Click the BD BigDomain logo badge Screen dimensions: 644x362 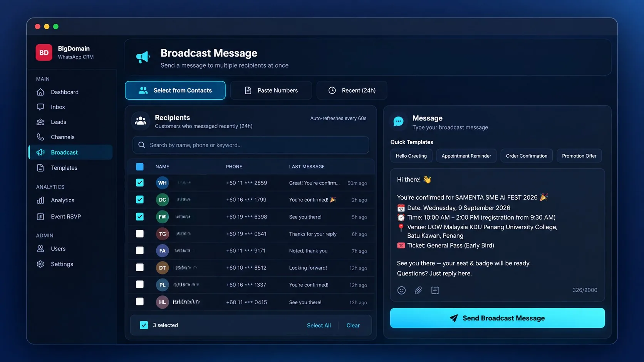click(44, 52)
